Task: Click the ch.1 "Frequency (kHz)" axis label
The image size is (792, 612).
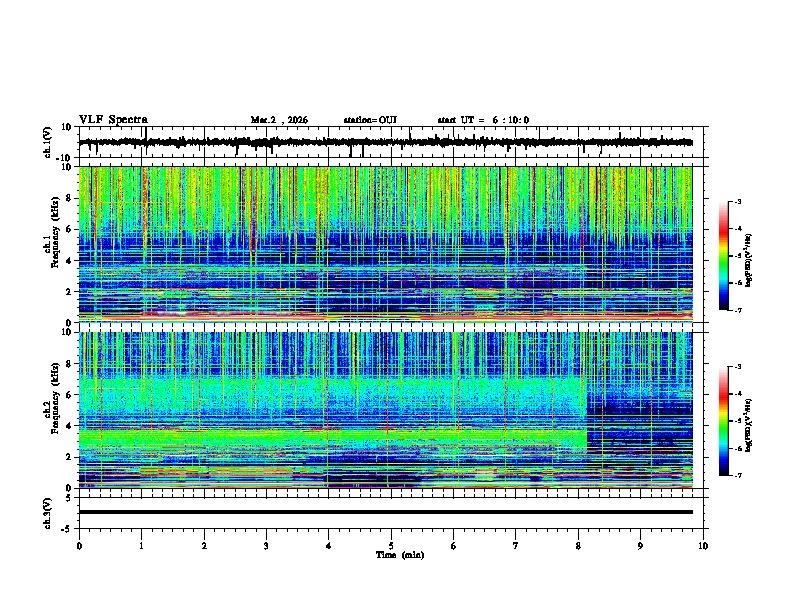Action: 55,232
